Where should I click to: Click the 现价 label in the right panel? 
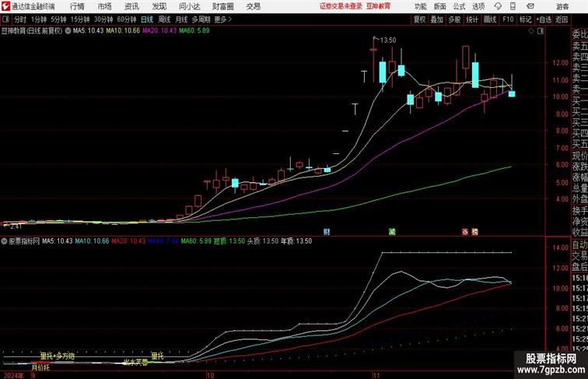pyautogui.click(x=579, y=156)
